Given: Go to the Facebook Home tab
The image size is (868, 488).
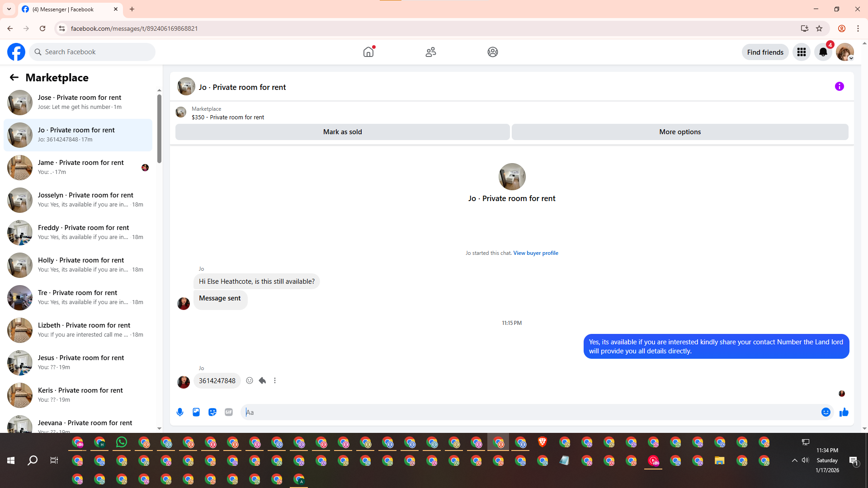Looking at the screenshot, I should [x=368, y=52].
